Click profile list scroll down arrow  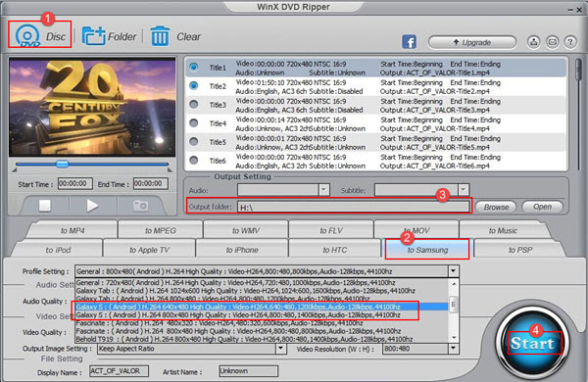coord(454,337)
